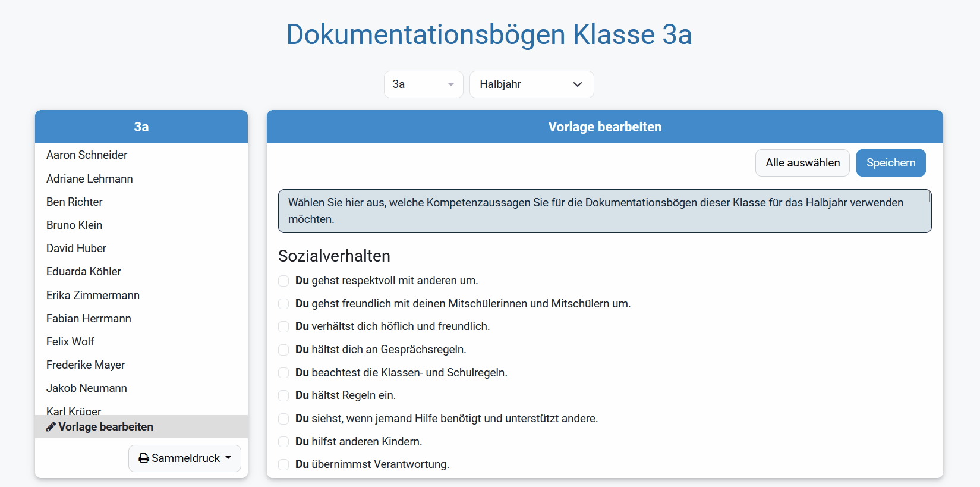
Task: Click the printer icon on Sammeldruck
Action: click(x=144, y=458)
